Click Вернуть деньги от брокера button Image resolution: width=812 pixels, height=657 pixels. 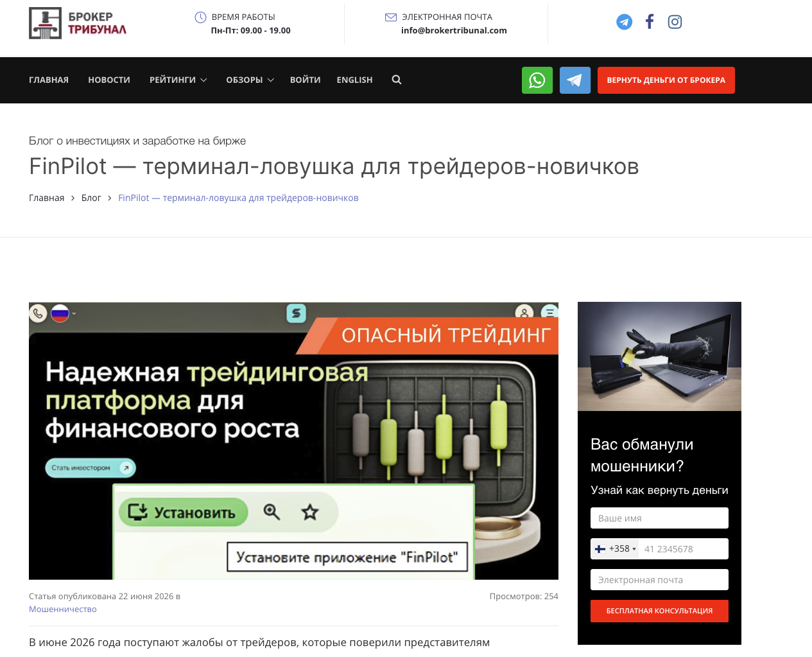click(x=666, y=80)
